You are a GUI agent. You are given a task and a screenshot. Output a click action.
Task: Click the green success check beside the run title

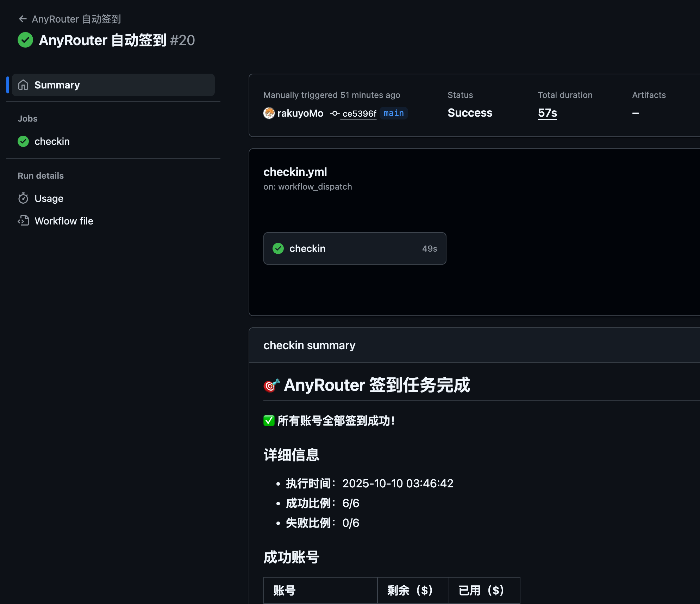(x=25, y=40)
